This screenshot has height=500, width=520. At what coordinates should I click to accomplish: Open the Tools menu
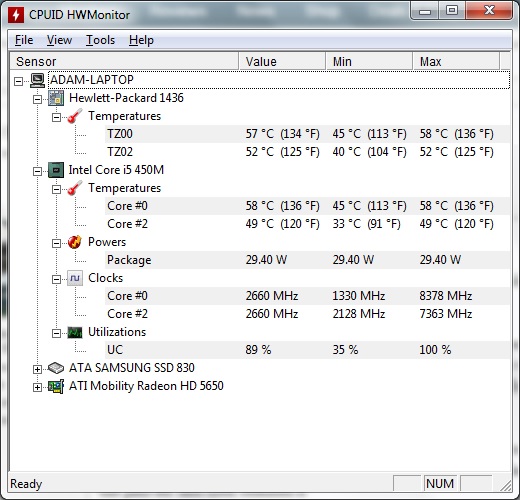[100, 40]
